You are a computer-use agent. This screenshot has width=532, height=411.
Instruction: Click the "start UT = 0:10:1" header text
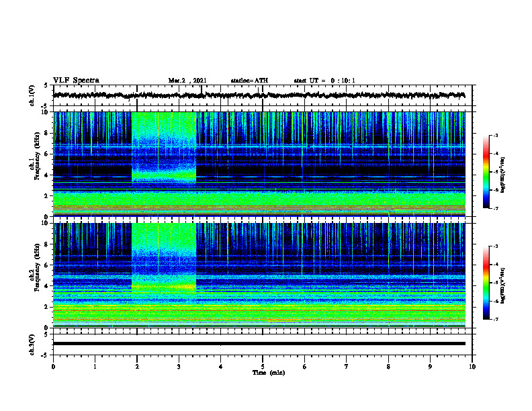(x=324, y=81)
